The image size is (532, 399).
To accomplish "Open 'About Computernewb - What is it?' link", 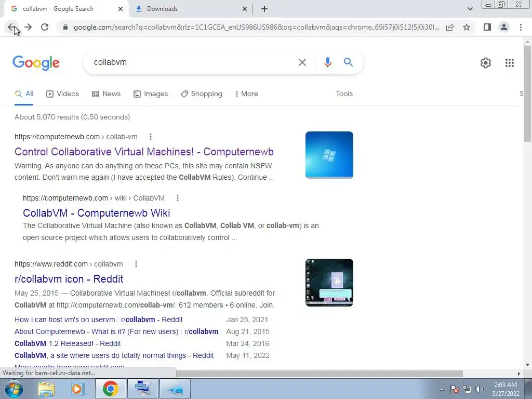I will click(116, 331).
